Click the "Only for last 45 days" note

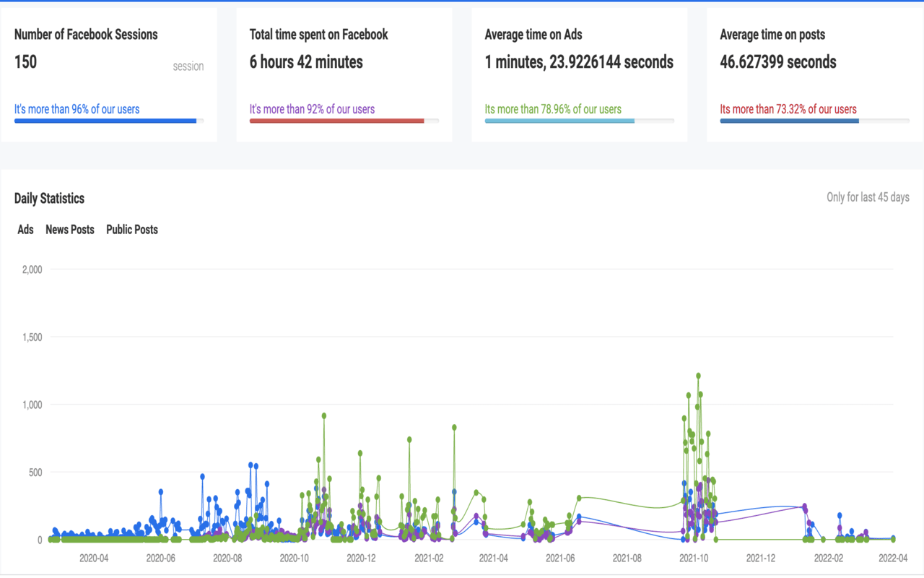click(x=868, y=197)
